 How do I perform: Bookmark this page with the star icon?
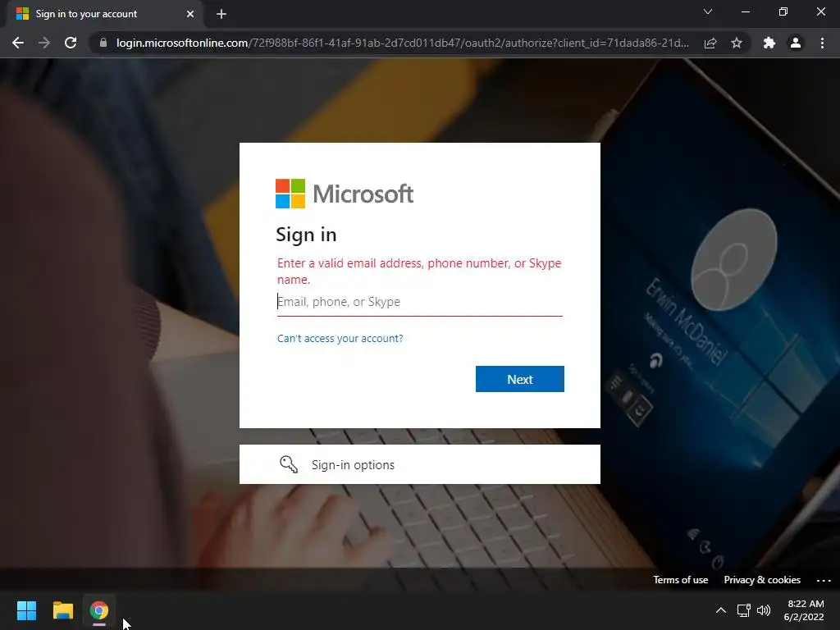click(x=737, y=43)
